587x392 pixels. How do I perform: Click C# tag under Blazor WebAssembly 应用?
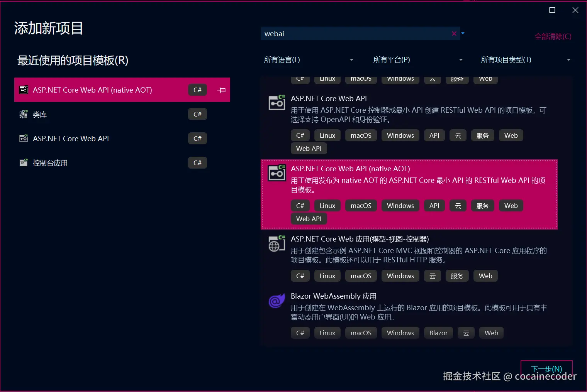coord(300,333)
